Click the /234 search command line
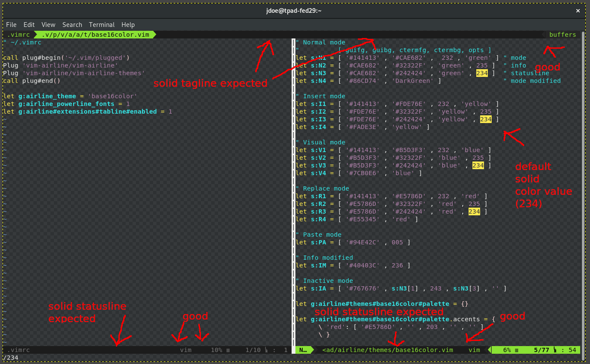This screenshot has width=590, height=364. pos(10,358)
